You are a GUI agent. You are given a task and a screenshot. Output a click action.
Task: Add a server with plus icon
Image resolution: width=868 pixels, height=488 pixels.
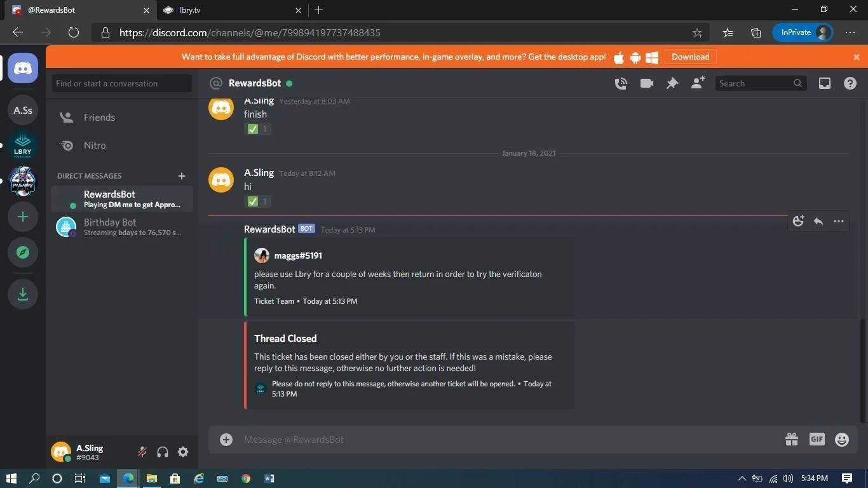pos(23,217)
